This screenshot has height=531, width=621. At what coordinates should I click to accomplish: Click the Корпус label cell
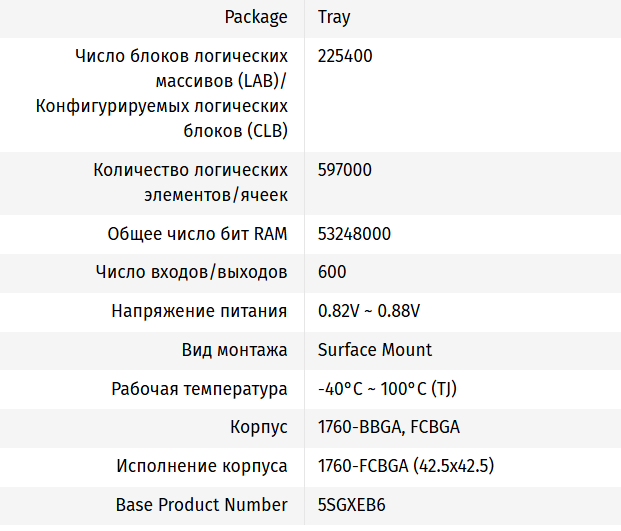(258, 428)
